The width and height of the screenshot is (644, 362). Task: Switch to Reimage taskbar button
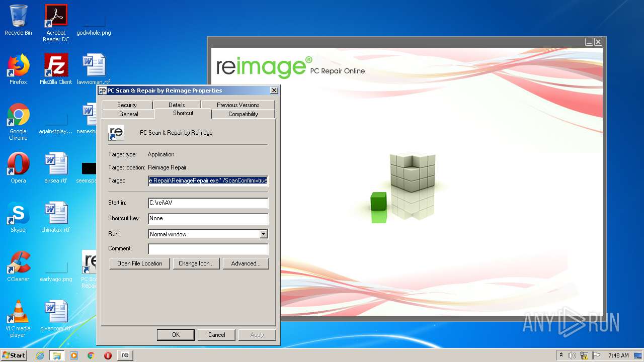125,355
